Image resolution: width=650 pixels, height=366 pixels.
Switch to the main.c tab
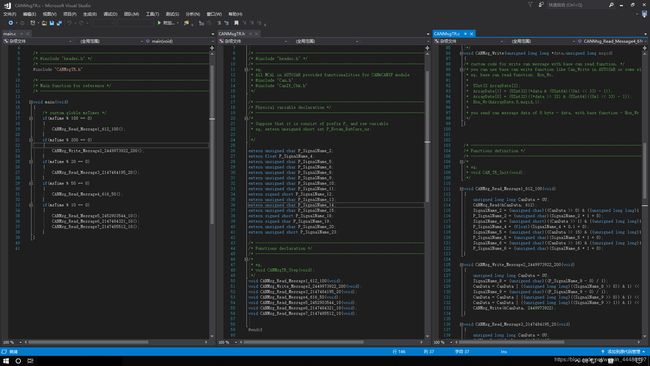(10, 34)
